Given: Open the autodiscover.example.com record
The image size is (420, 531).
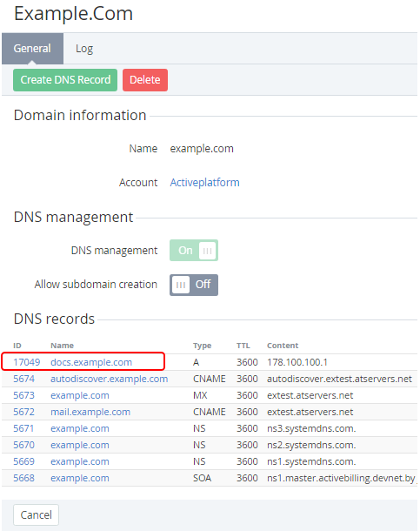Looking at the screenshot, I should coord(110,379).
